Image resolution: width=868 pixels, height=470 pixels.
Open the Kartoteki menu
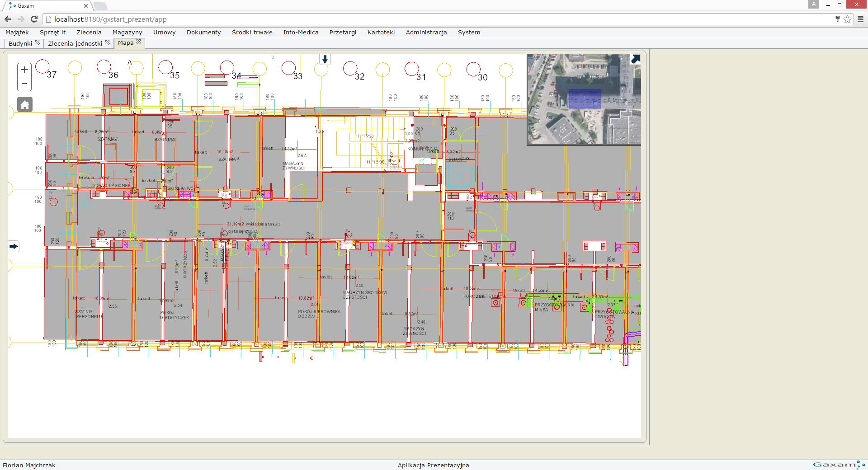tap(381, 32)
